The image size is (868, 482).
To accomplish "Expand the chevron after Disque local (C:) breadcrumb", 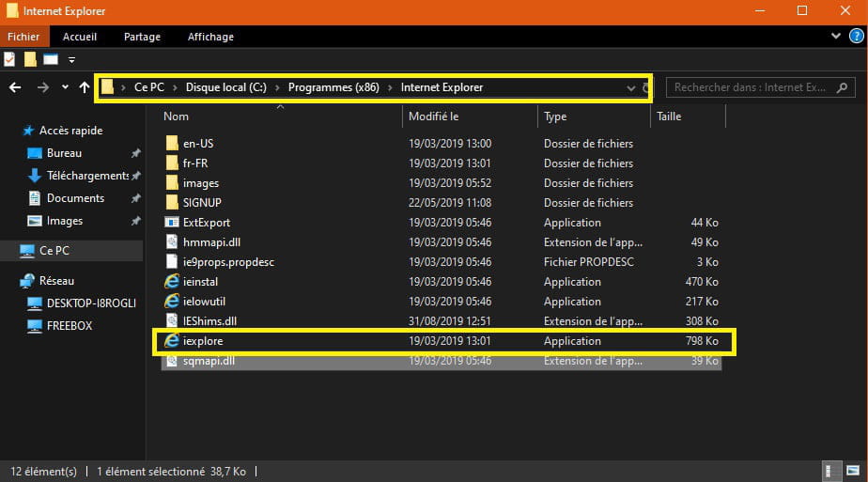I will pyautogui.click(x=277, y=87).
